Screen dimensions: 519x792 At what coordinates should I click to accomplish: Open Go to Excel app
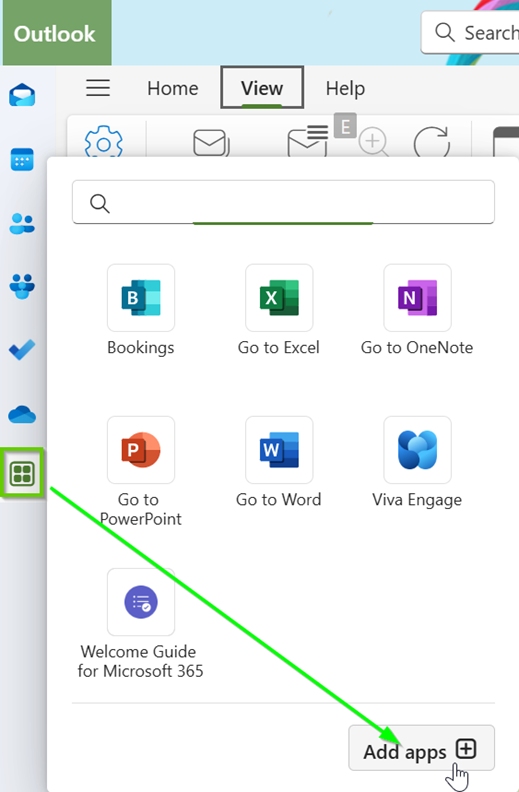point(279,298)
